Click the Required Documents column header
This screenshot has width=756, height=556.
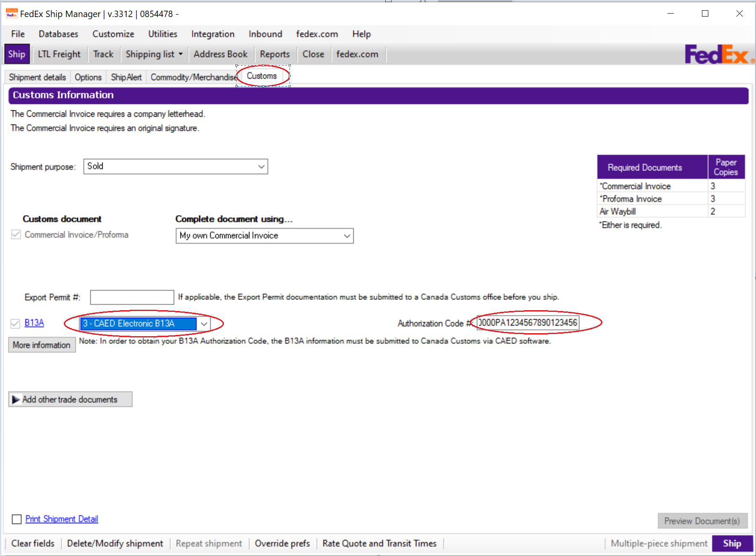[653, 167]
